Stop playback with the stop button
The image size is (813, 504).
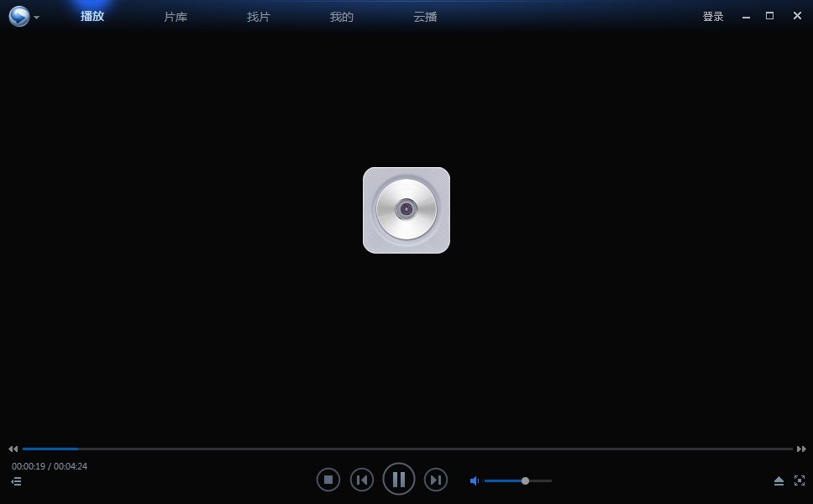tap(328, 480)
